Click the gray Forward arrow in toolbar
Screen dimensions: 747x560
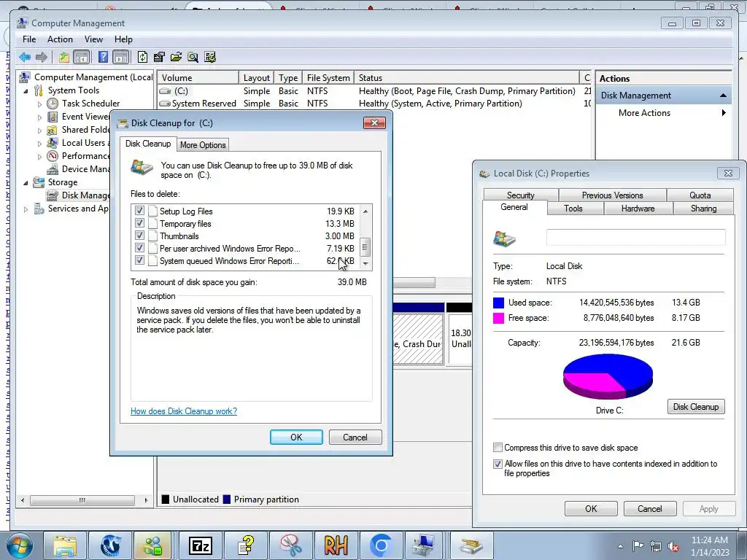coord(42,58)
